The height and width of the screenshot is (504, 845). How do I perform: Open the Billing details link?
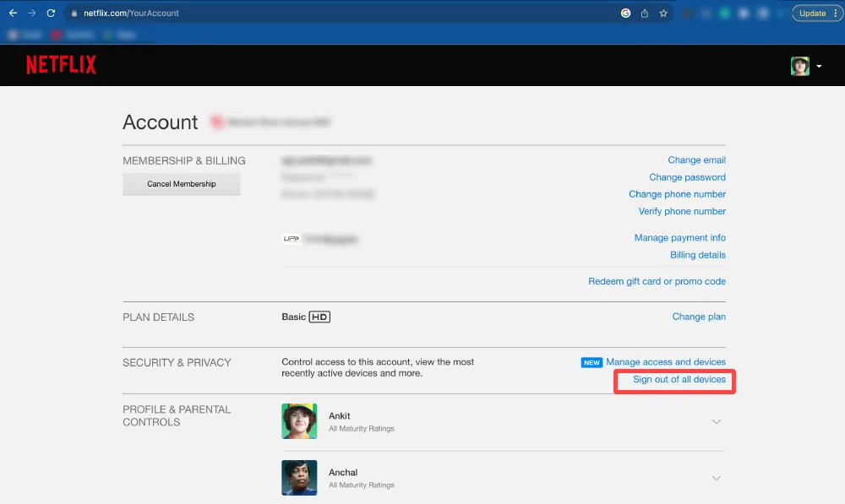tap(698, 255)
